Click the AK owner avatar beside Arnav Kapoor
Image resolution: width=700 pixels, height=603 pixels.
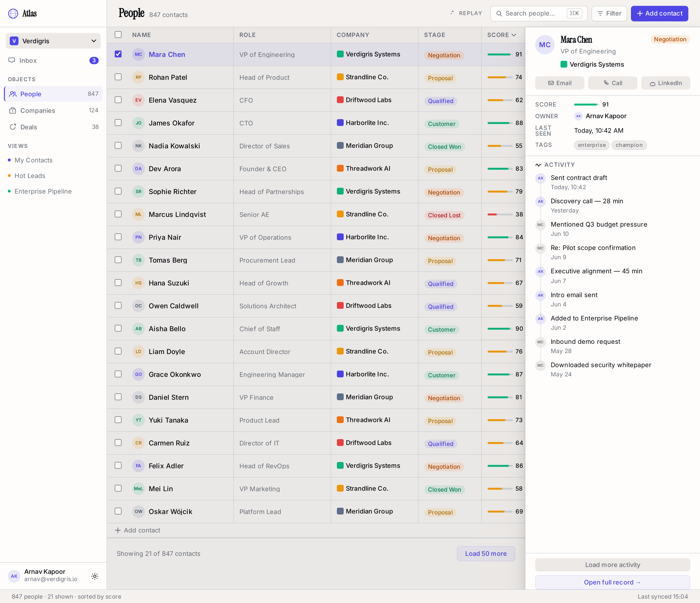(578, 116)
